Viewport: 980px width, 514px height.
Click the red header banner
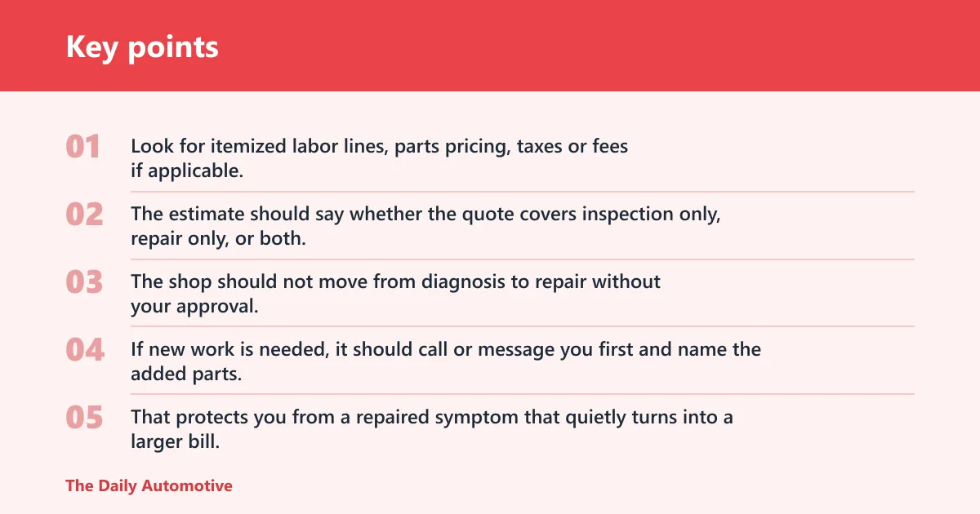coord(490,46)
